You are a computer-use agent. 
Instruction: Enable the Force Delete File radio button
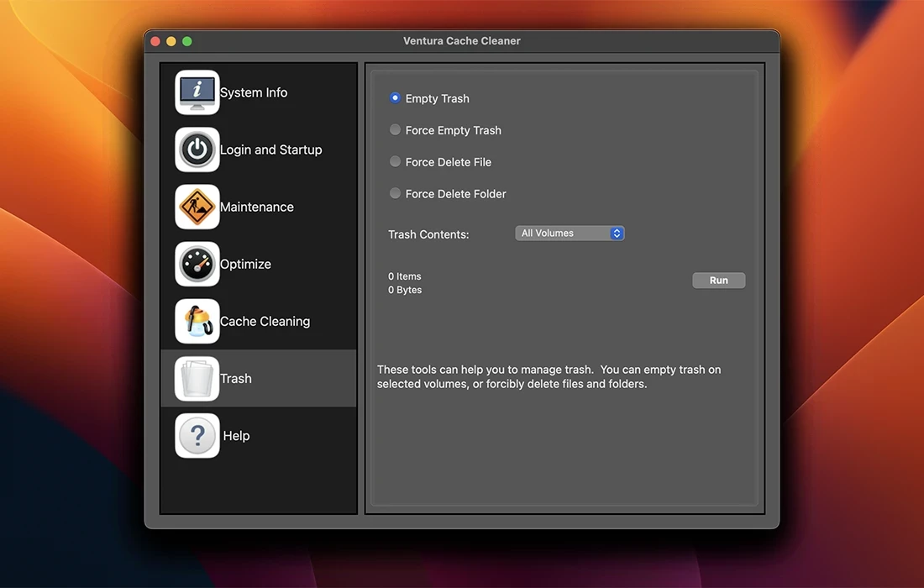point(395,162)
